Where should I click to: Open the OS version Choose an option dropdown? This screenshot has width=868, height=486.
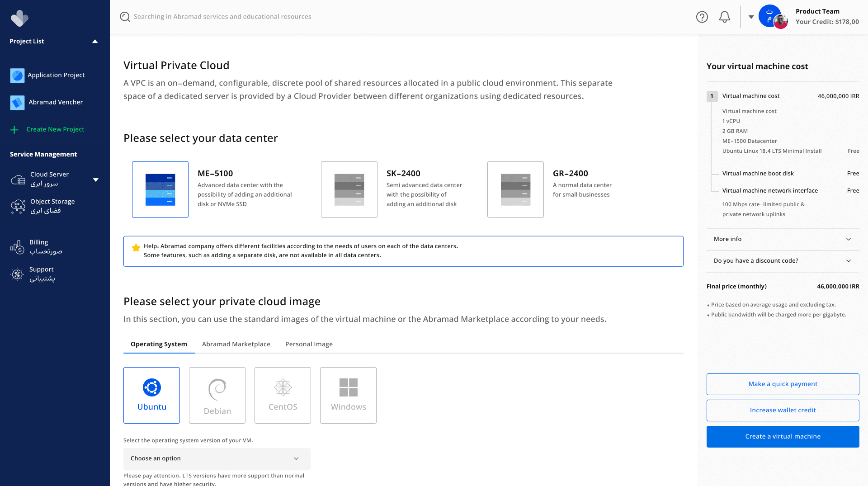(217, 458)
